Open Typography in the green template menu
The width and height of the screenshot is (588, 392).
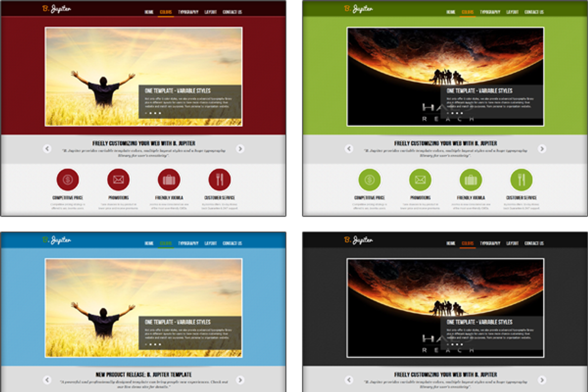pyautogui.click(x=490, y=12)
